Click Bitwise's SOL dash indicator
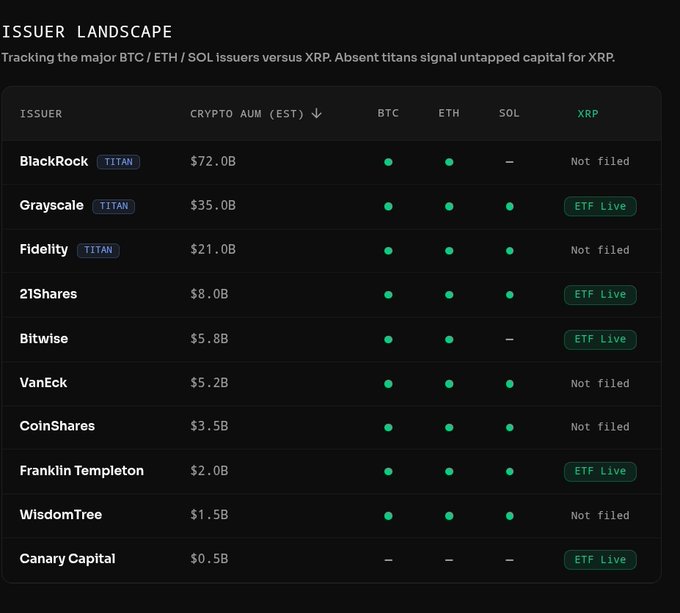The height and width of the screenshot is (613, 680). tap(510, 339)
